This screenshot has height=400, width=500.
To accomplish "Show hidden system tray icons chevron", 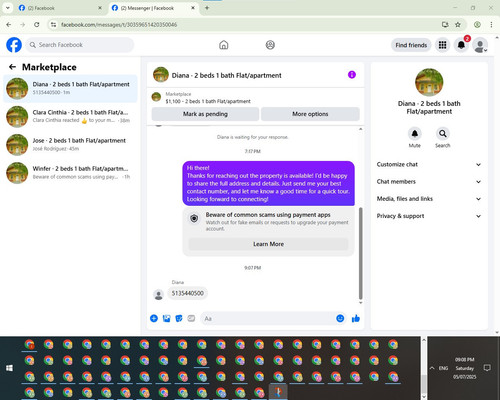I will point(432,368).
